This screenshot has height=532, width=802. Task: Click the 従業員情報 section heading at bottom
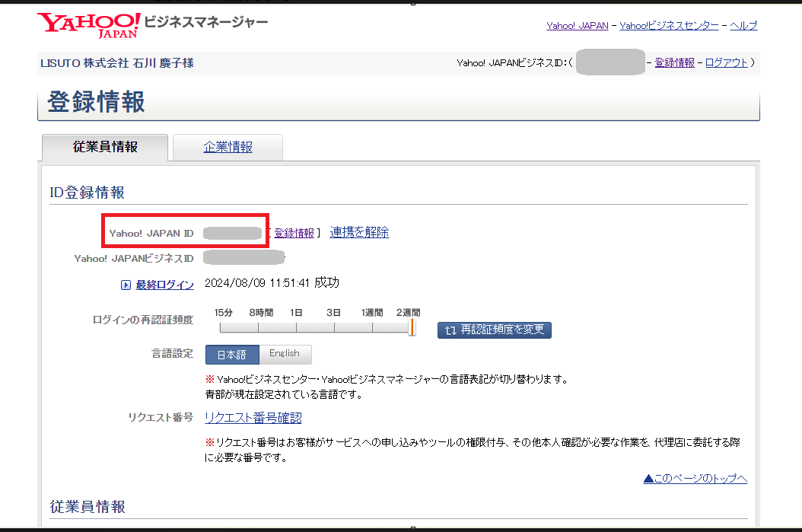(x=88, y=507)
